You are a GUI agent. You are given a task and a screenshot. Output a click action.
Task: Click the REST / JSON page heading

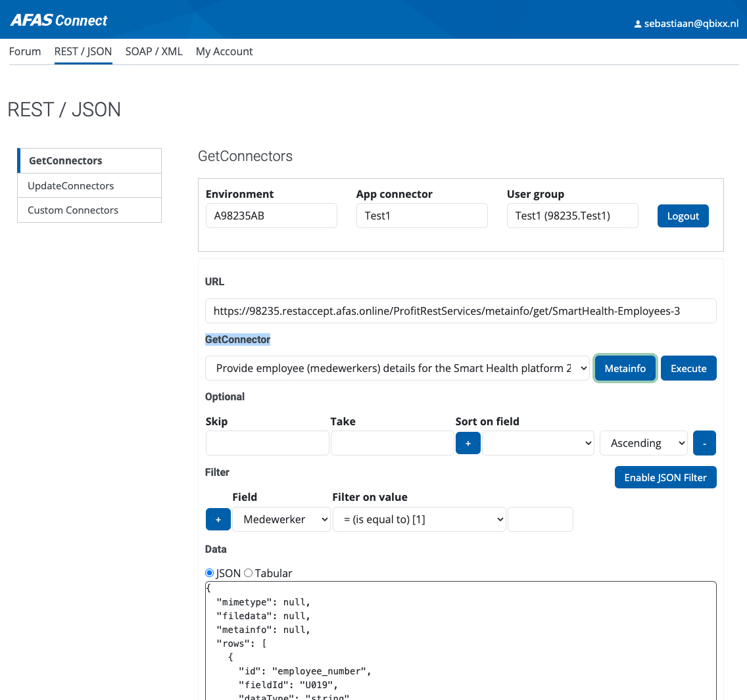(64, 110)
